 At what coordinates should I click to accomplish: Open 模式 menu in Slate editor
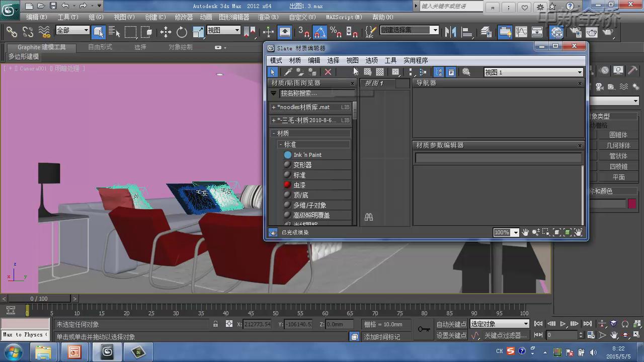point(276,60)
